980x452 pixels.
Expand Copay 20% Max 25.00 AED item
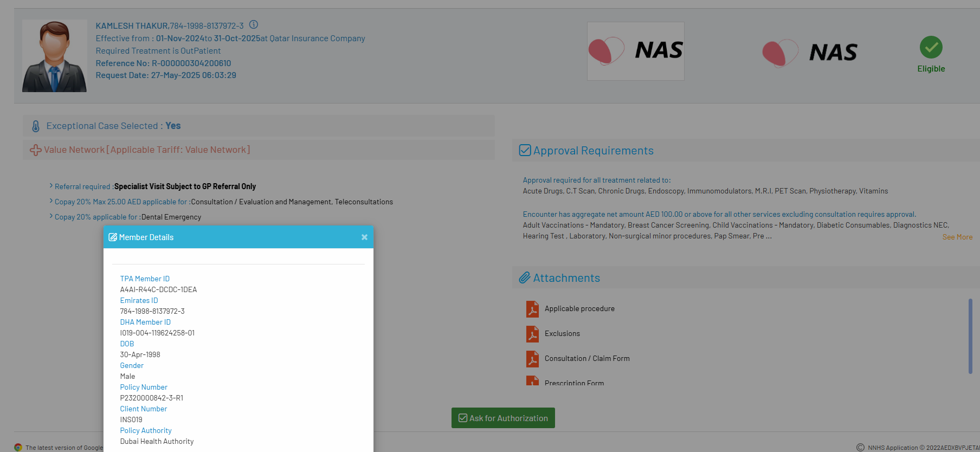point(51,201)
